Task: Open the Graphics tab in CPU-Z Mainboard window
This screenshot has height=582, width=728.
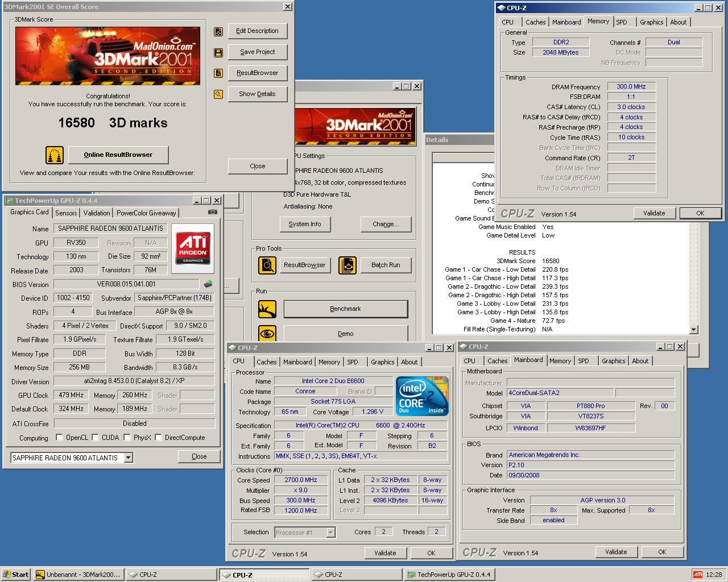Action: (x=613, y=361)
